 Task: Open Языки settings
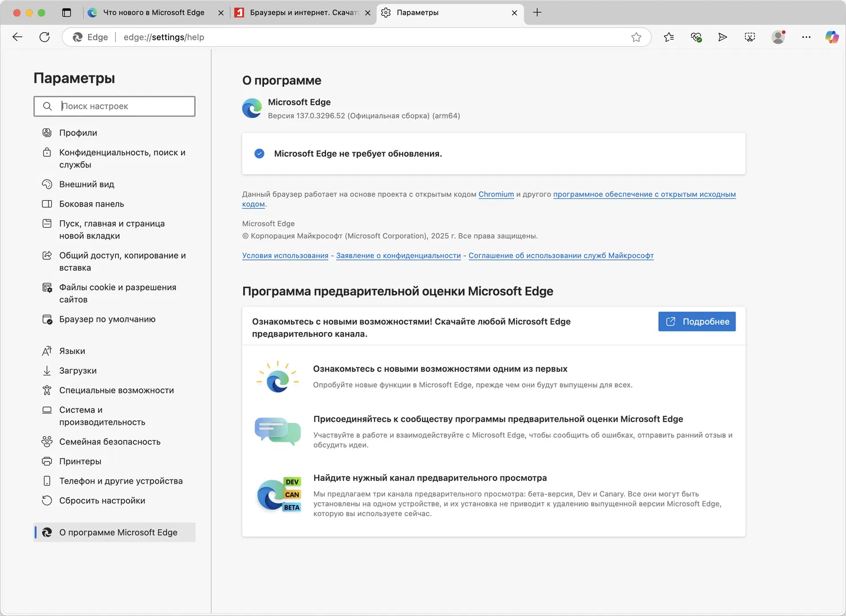(x=114, y=351)
